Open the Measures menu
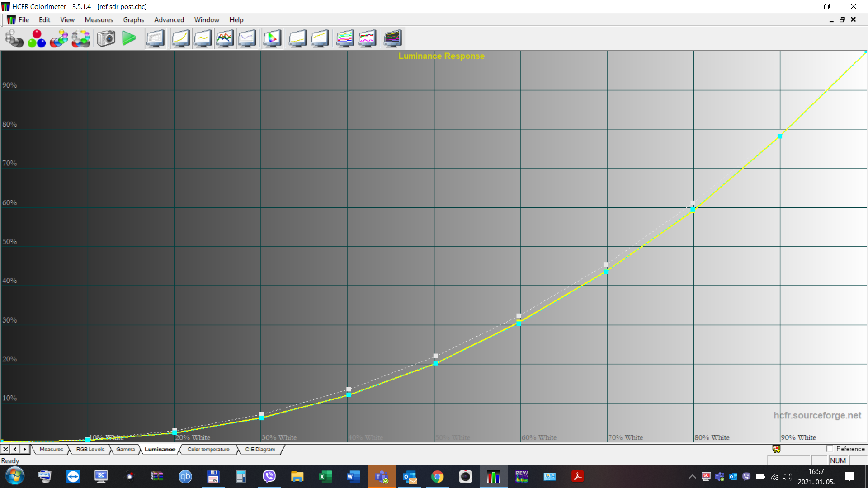This screenshot has height=488, width=868. pos(99,19)
